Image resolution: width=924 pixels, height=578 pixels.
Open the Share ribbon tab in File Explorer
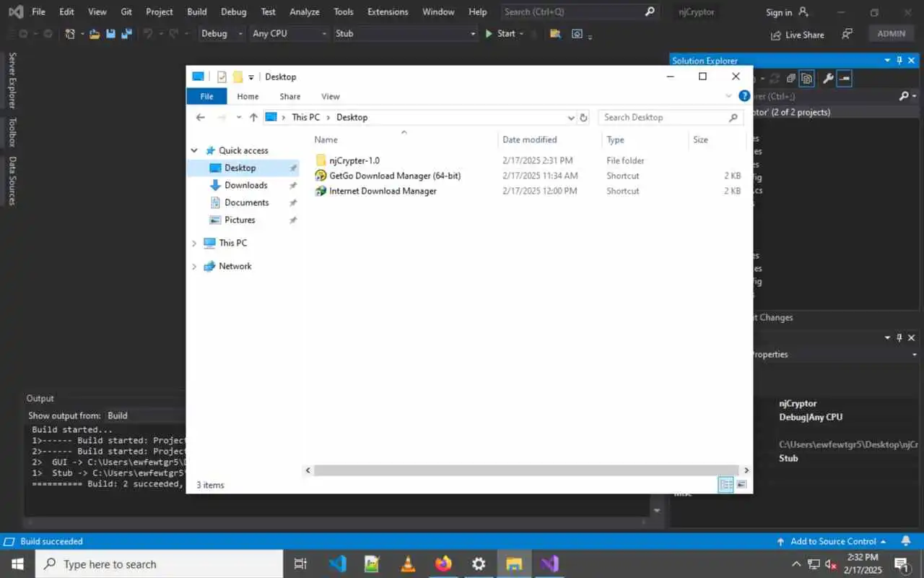[x=290, y=96]
